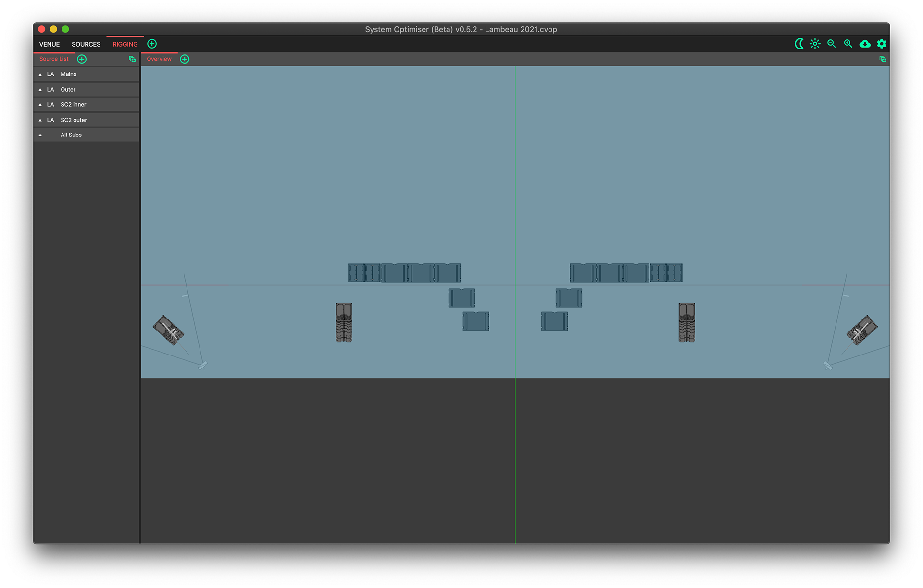Viewport: 923px width, 588px height.
Task: Switch to dark mode moon icon
Action: pos(799,44)
